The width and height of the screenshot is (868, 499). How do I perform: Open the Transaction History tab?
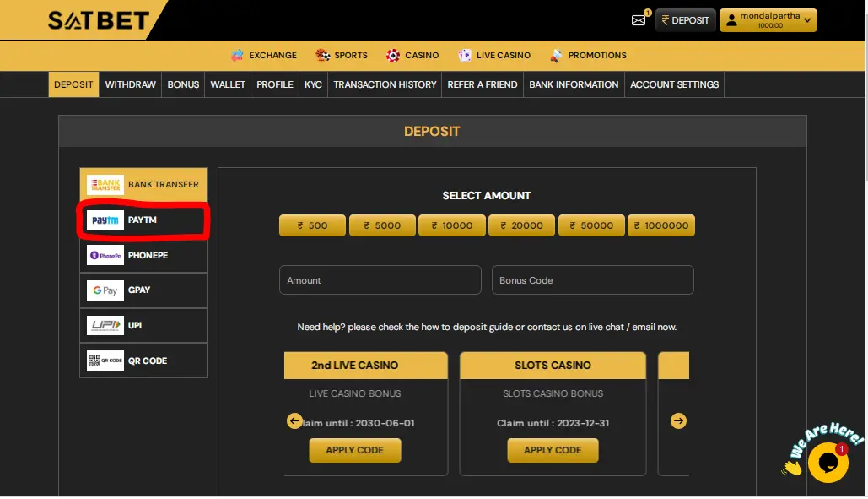[385, 84]
